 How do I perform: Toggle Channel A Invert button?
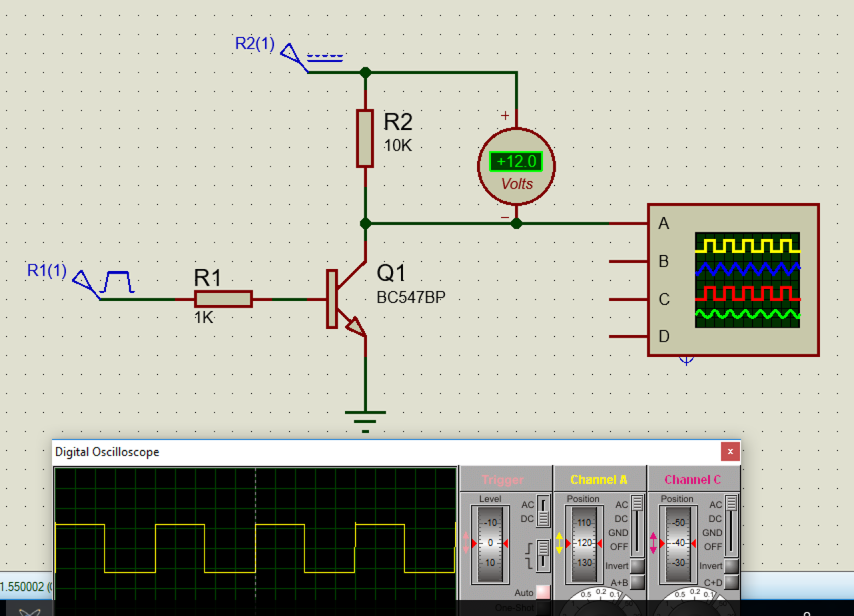coord(638,566)
